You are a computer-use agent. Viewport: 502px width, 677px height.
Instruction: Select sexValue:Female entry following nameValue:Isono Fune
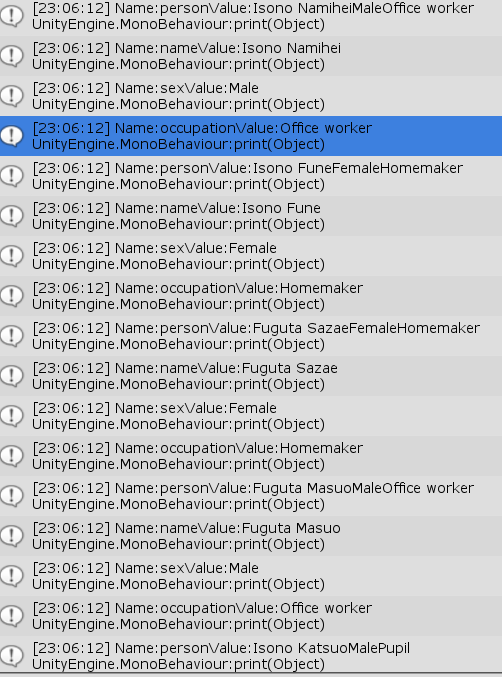pyautogui.click(x=251, y=256)
